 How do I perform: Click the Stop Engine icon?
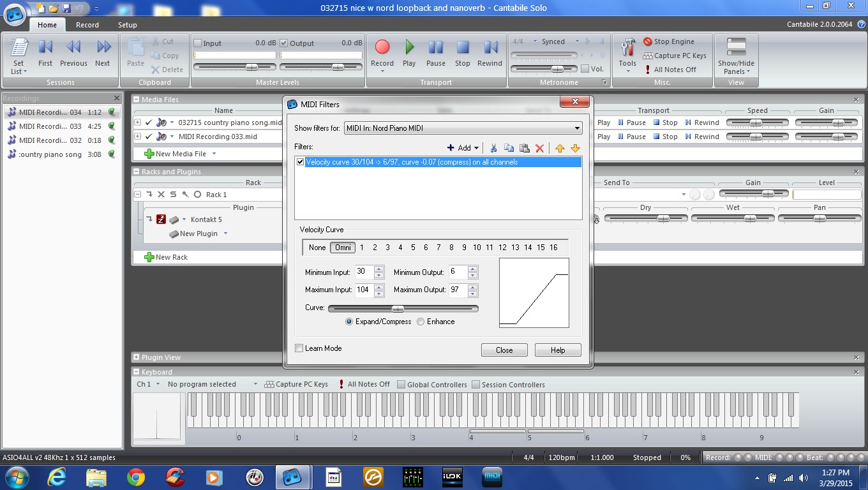648,41
